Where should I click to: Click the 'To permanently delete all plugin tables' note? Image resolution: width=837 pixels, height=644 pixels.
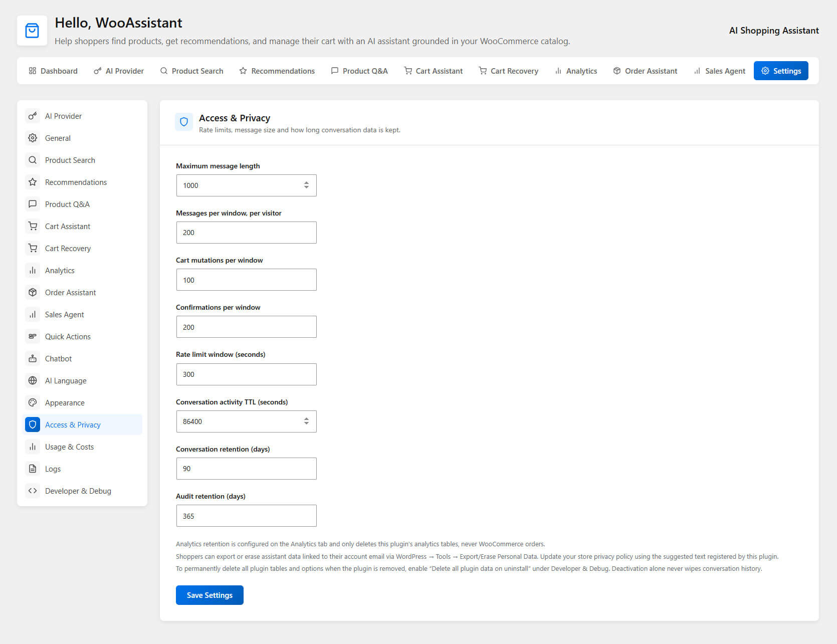pyautogui.click(x=469, y=569)
